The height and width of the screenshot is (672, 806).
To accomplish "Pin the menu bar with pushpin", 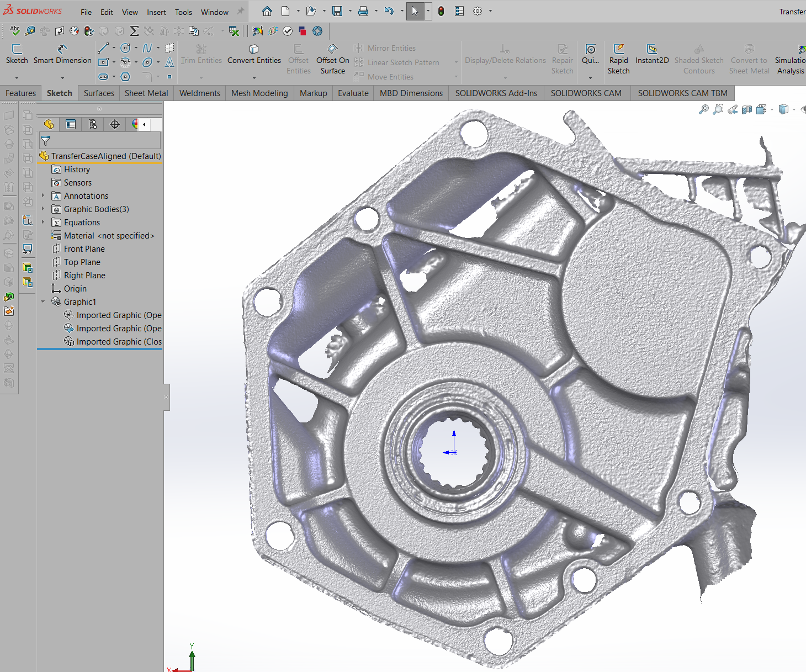I will (x=241, y=12).
